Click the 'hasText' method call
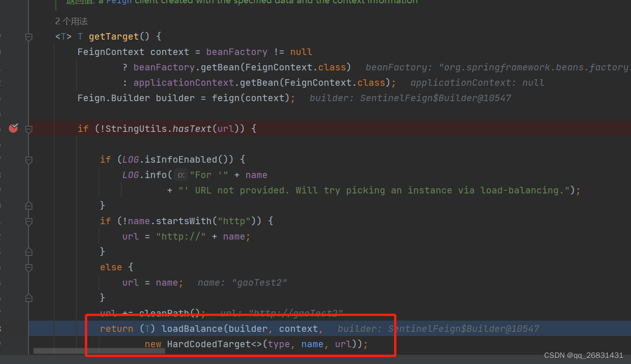The height and width of the screenshot is (364, 631). click(x=192, y=129)
